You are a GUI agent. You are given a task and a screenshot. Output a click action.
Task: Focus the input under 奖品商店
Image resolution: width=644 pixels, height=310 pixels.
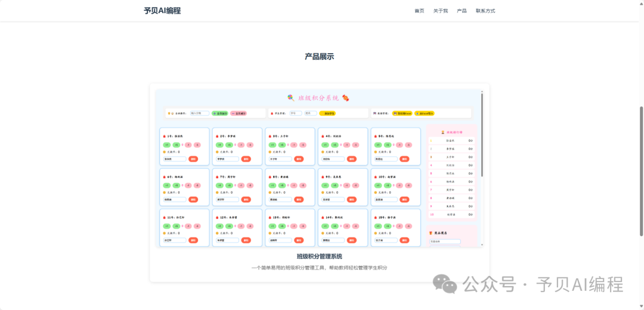(x=445, y=241)
